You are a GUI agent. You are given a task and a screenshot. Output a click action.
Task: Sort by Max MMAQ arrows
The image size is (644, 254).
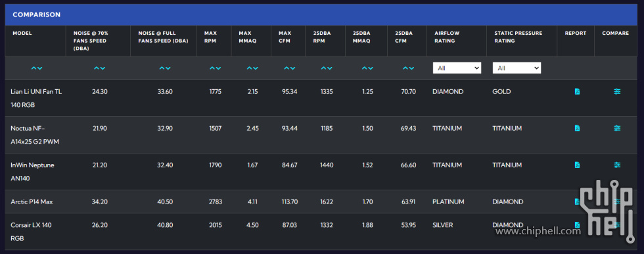tap(252, 68)
